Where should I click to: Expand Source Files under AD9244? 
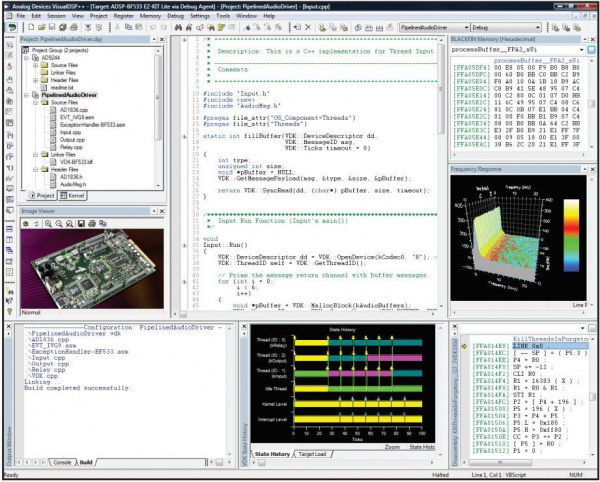point(35,65)
